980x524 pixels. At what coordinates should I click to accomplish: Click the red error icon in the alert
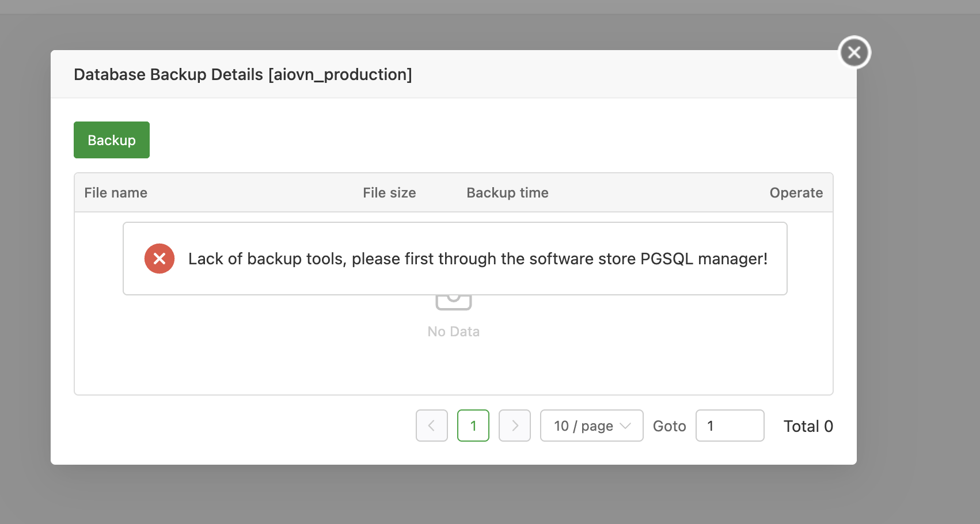[159, 259]
